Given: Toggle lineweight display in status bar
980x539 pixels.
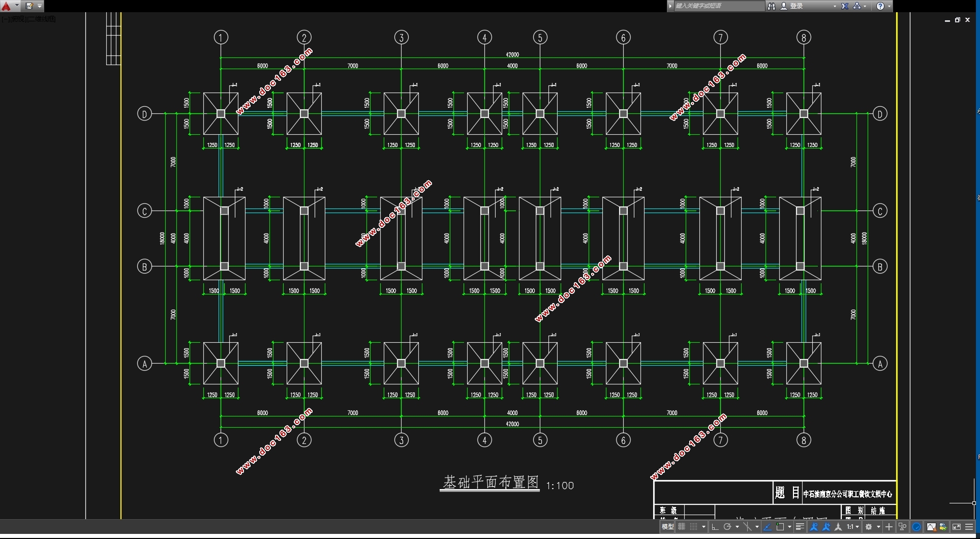Looking at the screenshot, I should pyautogui.click(x=800, y=527).
